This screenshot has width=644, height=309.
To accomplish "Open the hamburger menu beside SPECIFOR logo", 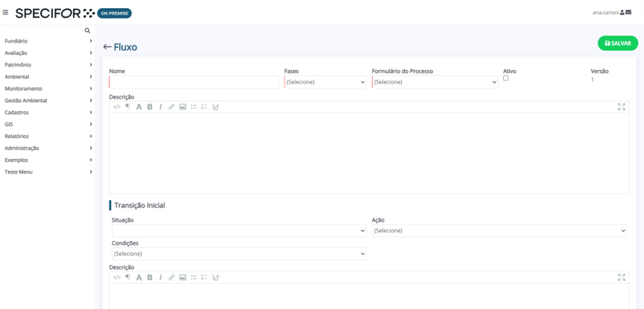I will tap(5, 13).
